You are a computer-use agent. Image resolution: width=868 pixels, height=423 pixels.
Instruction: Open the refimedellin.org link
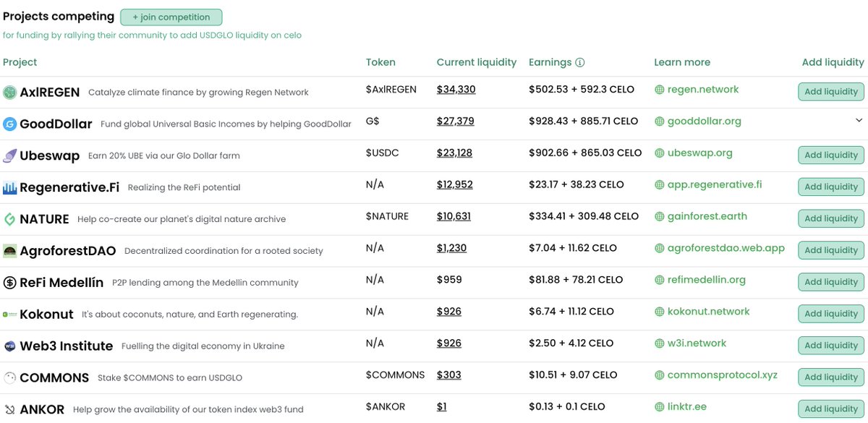(x=707, y=280)
